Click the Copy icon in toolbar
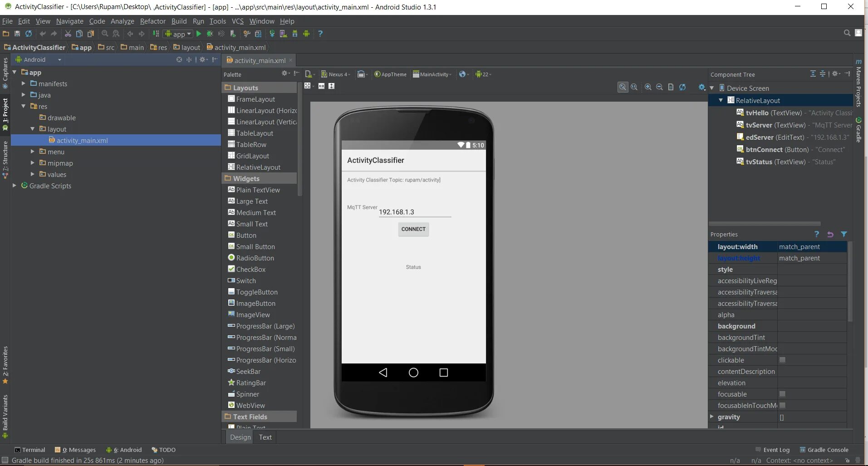Viewport: 868px width, 466px height. coord(79,34)
